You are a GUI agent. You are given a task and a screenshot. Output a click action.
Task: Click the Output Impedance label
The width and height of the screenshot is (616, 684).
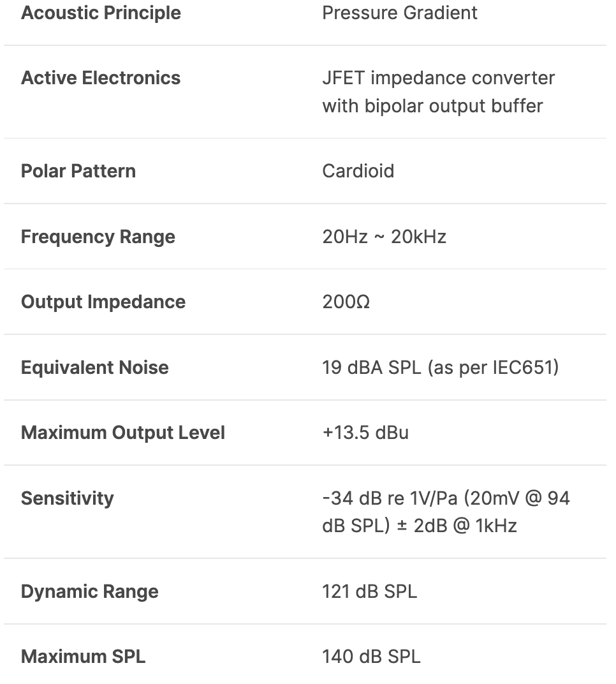tap(103, 302)
